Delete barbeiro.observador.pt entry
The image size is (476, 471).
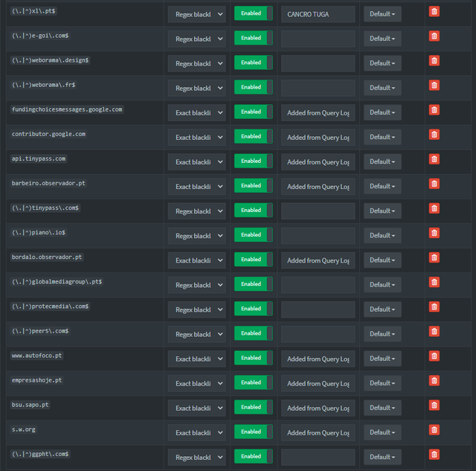434,184
